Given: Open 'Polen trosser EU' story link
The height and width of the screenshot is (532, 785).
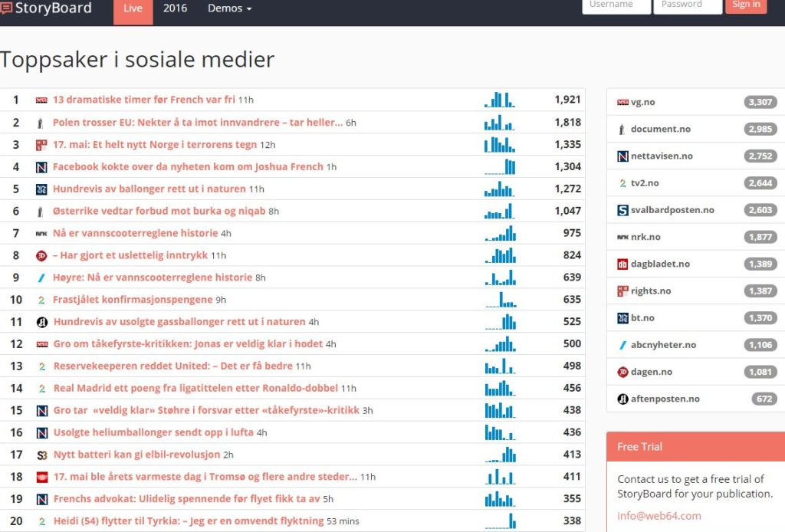Looking at the screenshot, I should [x=198, y=123].
